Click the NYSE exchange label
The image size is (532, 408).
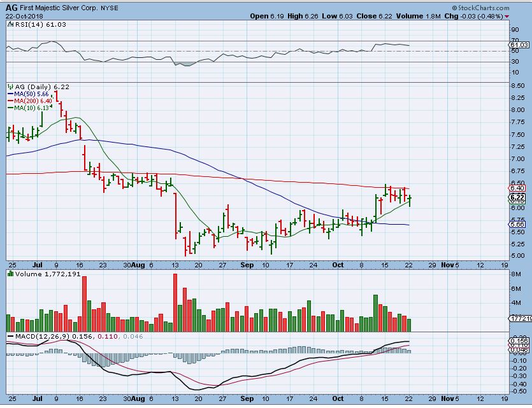(109, 8)
